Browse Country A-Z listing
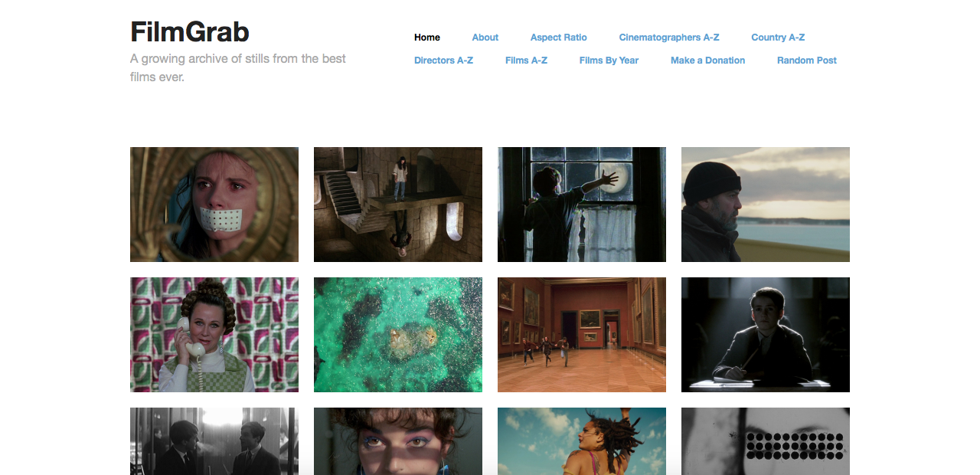 click(x=778, y=38)
